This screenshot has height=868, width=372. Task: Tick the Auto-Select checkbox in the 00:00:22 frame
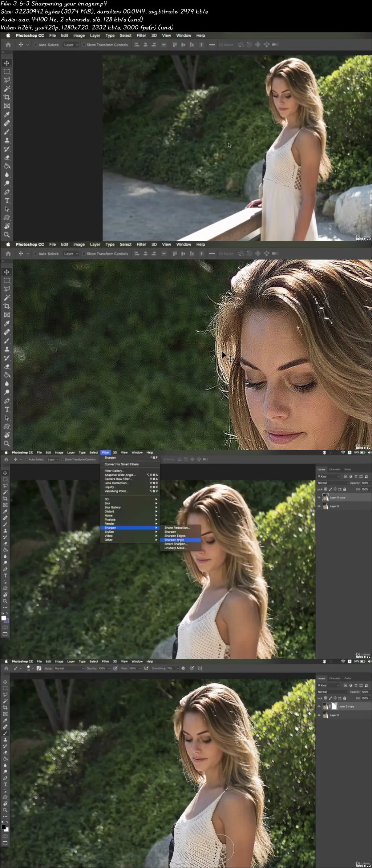click(36, 45)
